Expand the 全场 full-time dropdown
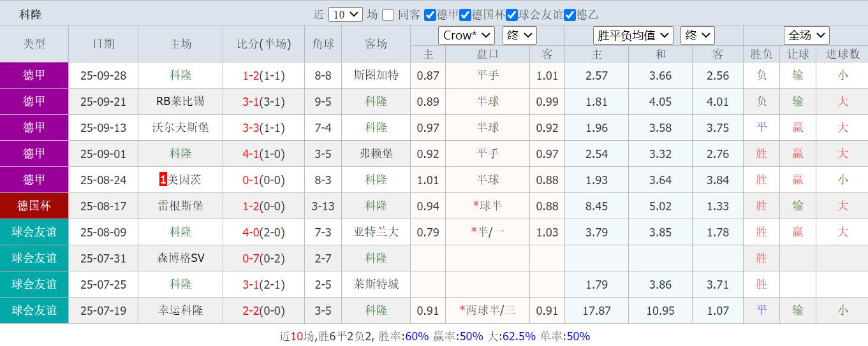 pyautogui.click(x=806, y=35)
